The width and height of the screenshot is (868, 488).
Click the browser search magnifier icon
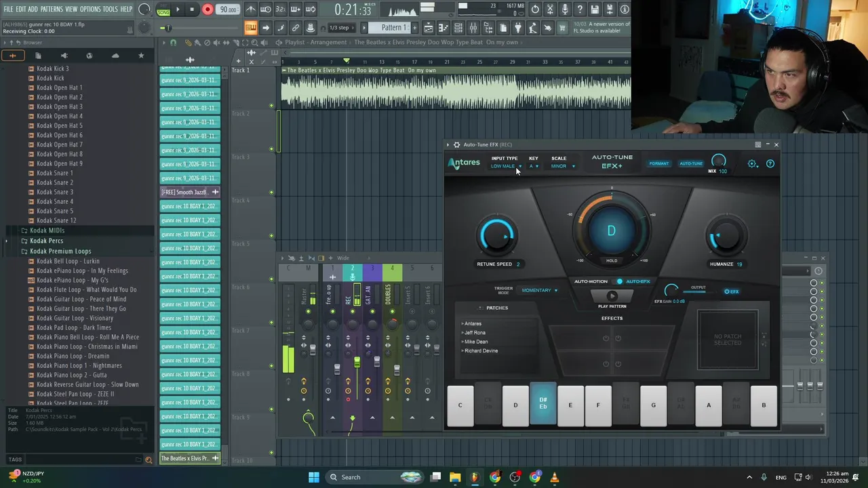point(149,460)
